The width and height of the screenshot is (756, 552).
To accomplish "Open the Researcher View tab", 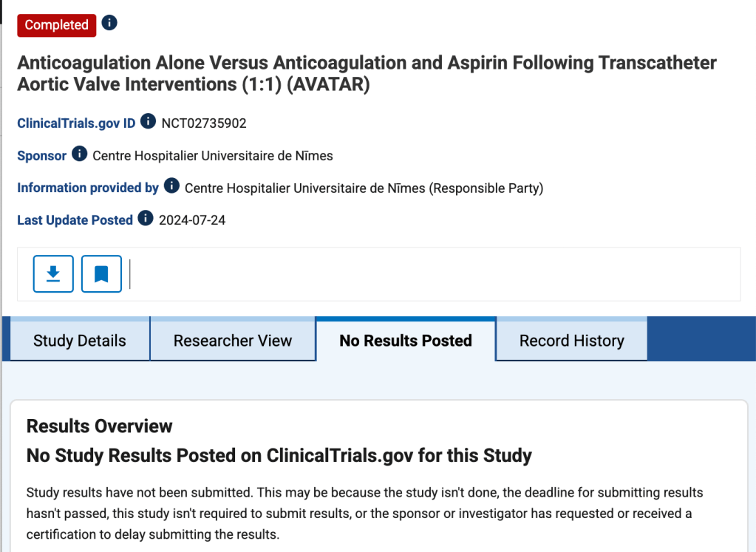I will coord(233,341).
